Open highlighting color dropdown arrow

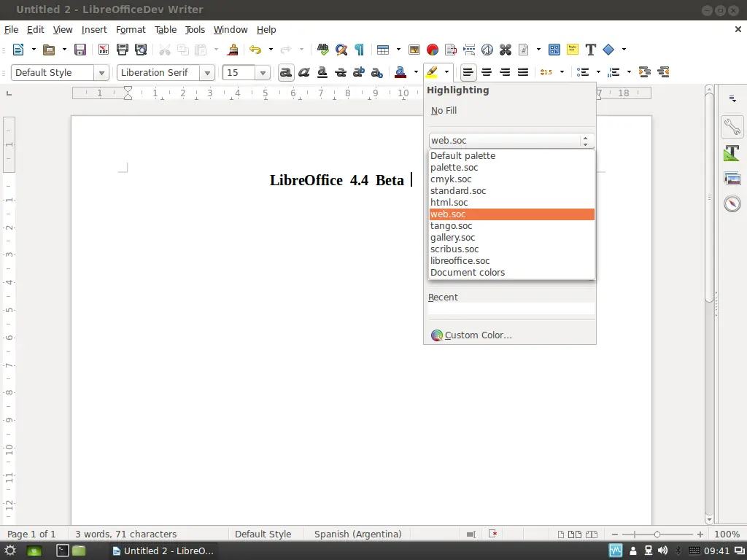point(447,72)
